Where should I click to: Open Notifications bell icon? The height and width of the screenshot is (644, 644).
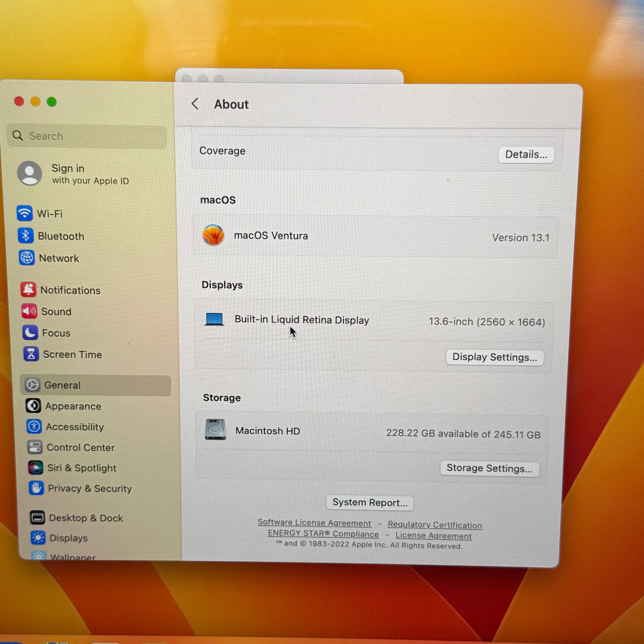pyautogui.click(x=28, y=290)
